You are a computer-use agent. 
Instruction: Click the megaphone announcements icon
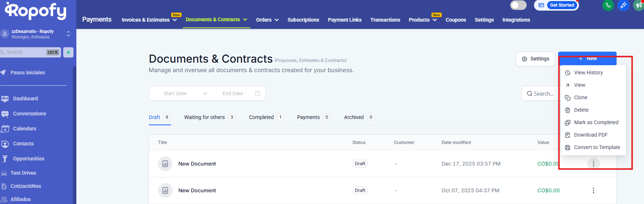[x=639, y=5]
